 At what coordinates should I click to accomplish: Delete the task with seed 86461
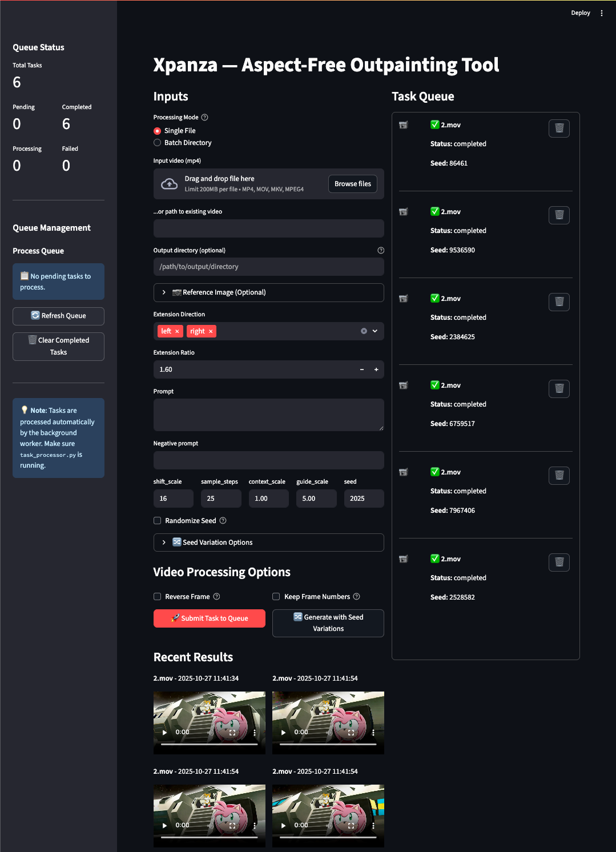tap(559, 128)
